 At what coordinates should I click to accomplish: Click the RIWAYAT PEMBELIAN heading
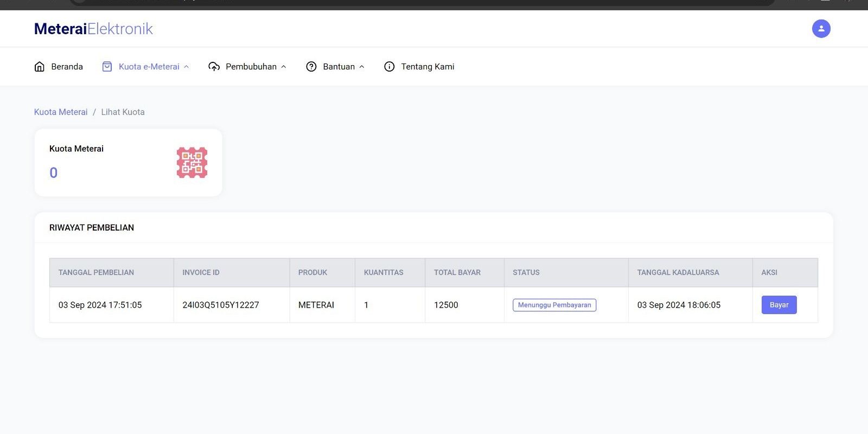click(92, 228)
